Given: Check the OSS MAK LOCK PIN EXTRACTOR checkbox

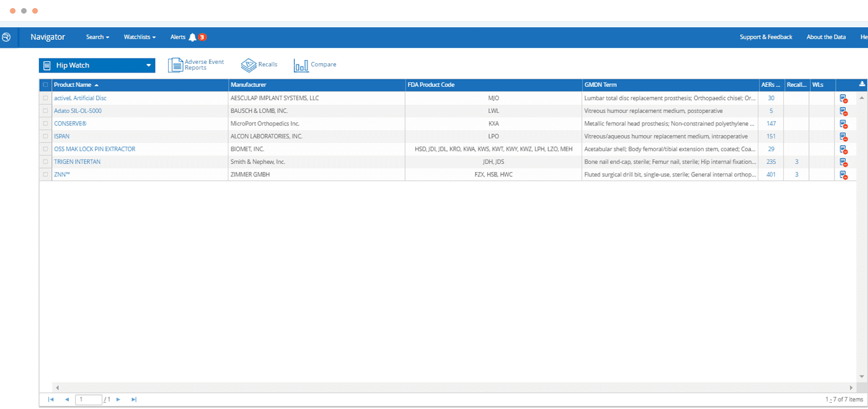Looking at the screenshot, I should [45, 149].
